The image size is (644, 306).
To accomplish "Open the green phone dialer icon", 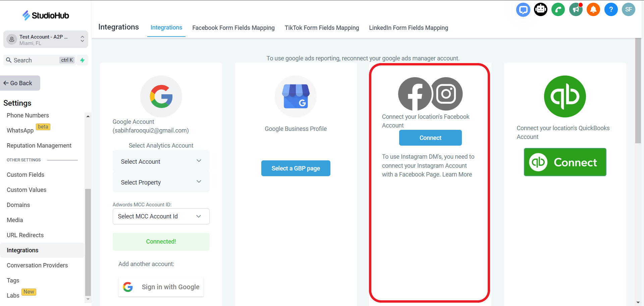I will coord(558,9).
